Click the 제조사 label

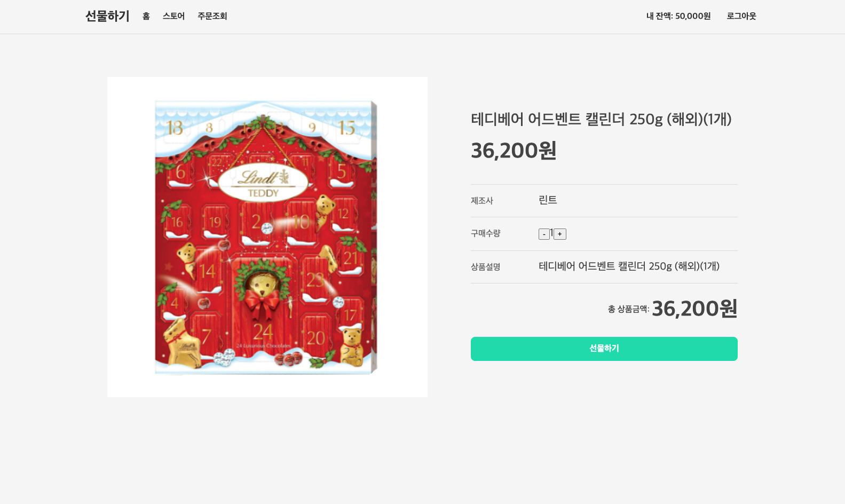481,201
